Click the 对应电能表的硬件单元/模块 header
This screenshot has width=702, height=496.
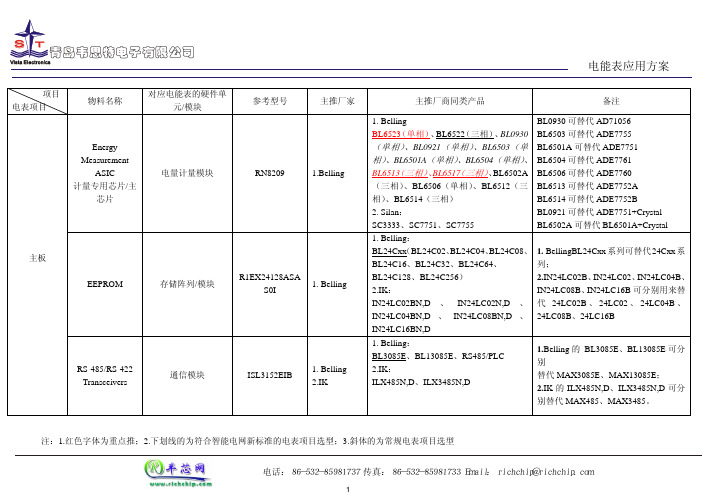187,101
